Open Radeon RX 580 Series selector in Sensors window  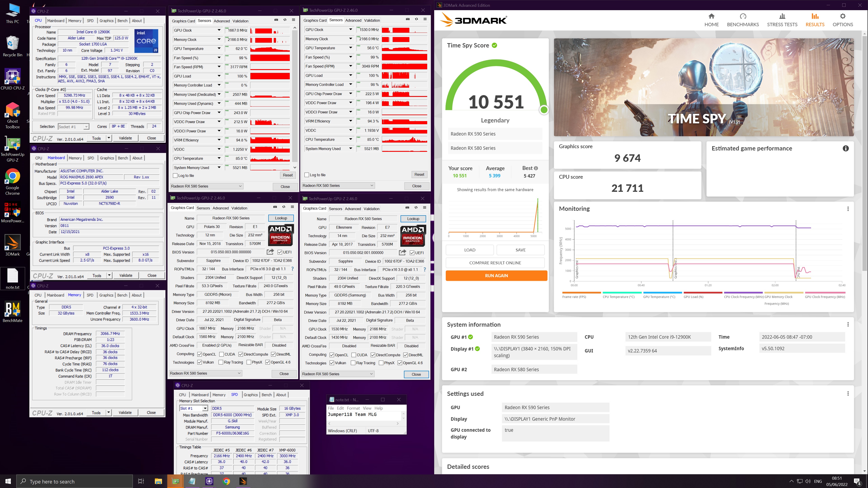pos(338,185)
